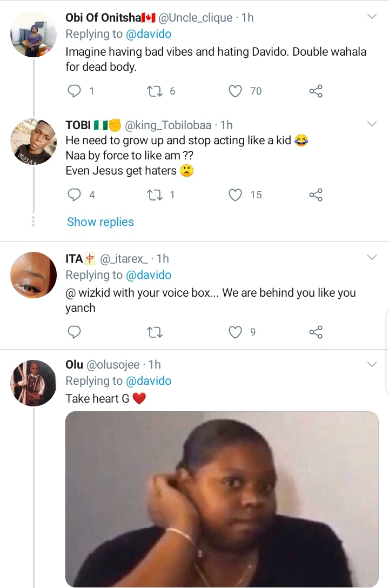The height and width of the screenshot is (588, 389).
Task: Reply to ITA's tweet
Action: [74, 332]
